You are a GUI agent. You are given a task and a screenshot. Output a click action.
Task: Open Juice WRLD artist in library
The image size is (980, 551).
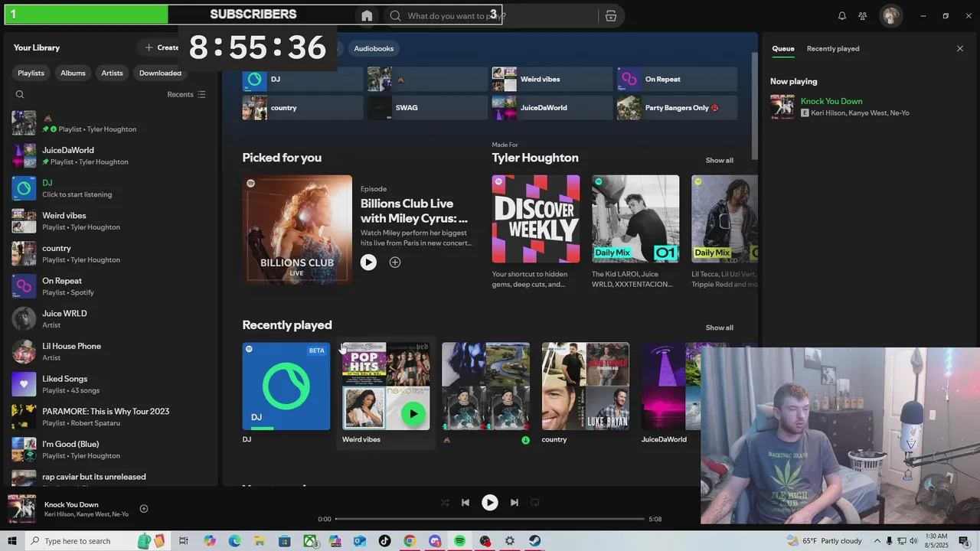(110, 319)
